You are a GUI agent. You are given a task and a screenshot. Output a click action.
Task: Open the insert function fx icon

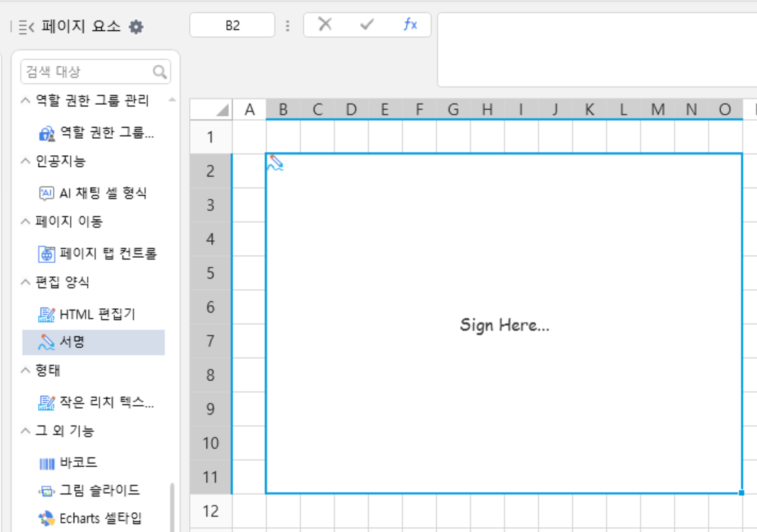click(x=410, y=24)
